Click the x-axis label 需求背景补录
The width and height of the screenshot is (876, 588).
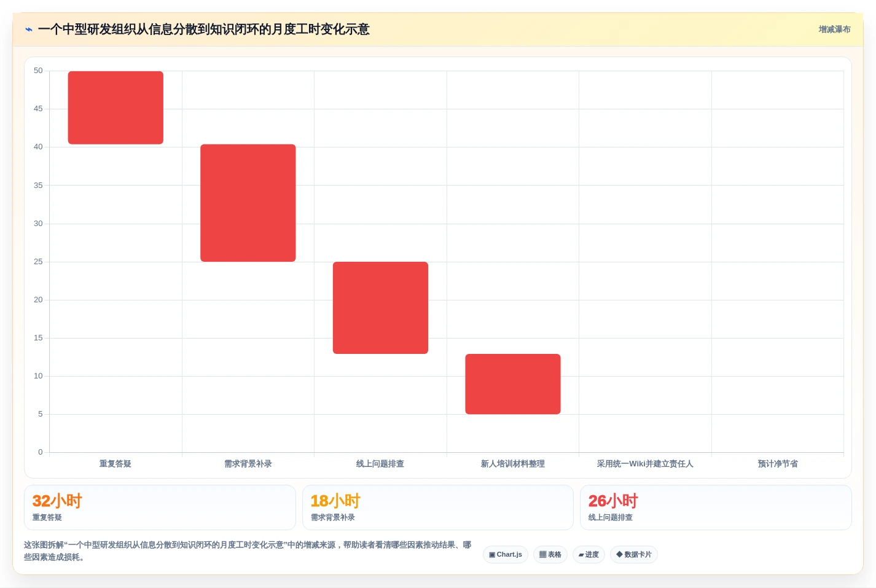click(248, 464)
